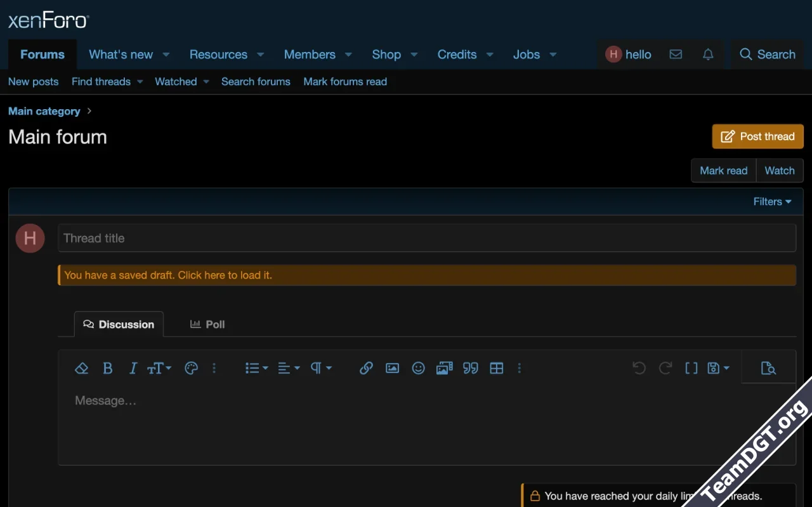Open the smilies emoji picker
812x507 pixels.
click(x=418, y=368)
